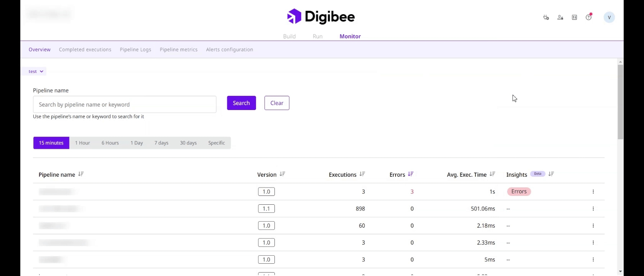Click the up-down arrows box icon
Viewport: 644px width, 276px height.
coord(574,17)
